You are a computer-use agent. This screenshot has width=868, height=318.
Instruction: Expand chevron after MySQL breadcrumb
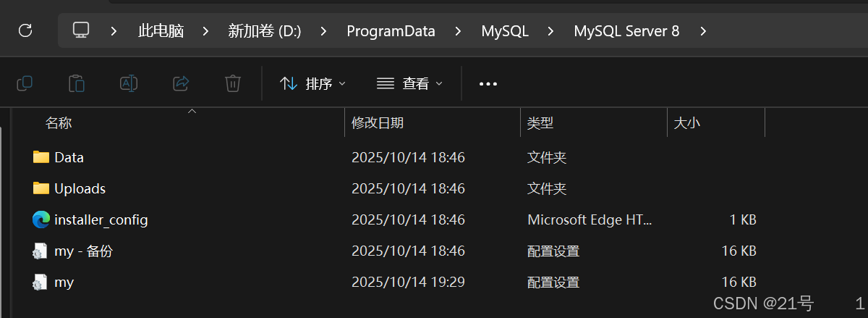tap(551, 31)
